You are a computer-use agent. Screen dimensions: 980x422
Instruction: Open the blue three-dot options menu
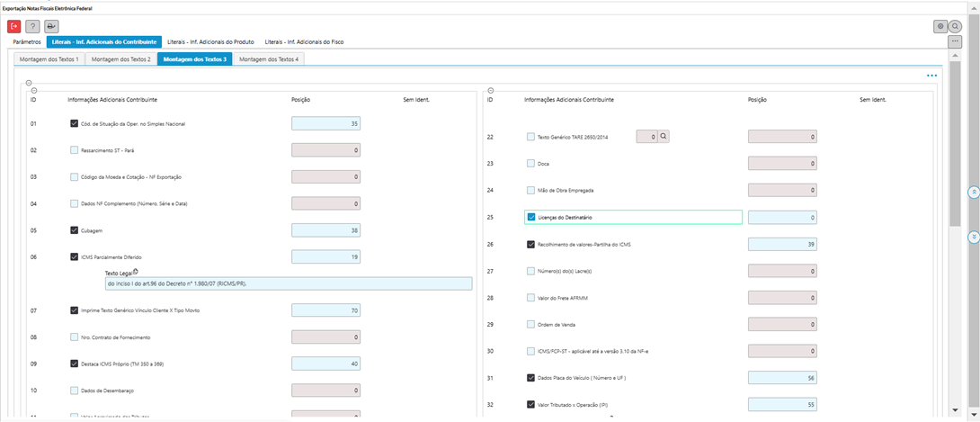point(931,76)
